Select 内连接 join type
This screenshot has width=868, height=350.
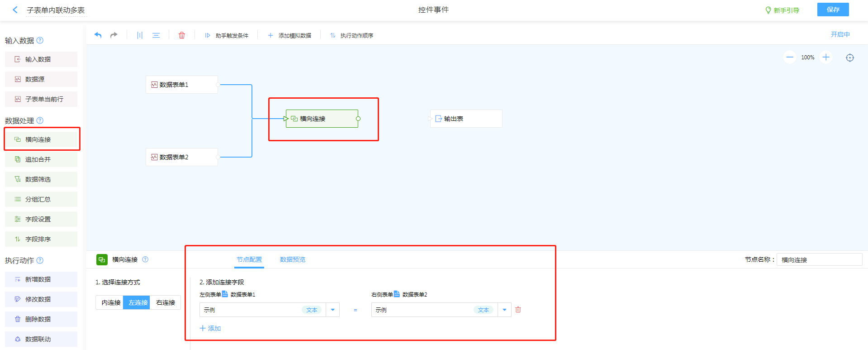pos(111,302)
